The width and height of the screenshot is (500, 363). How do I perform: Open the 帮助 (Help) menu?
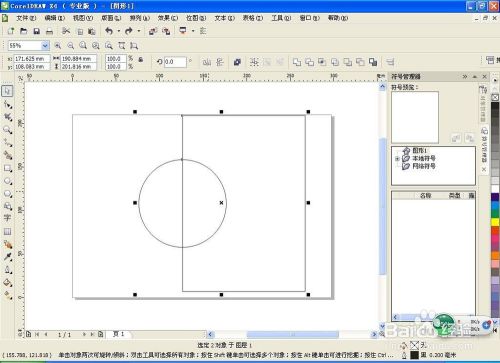tap(338, 18)
